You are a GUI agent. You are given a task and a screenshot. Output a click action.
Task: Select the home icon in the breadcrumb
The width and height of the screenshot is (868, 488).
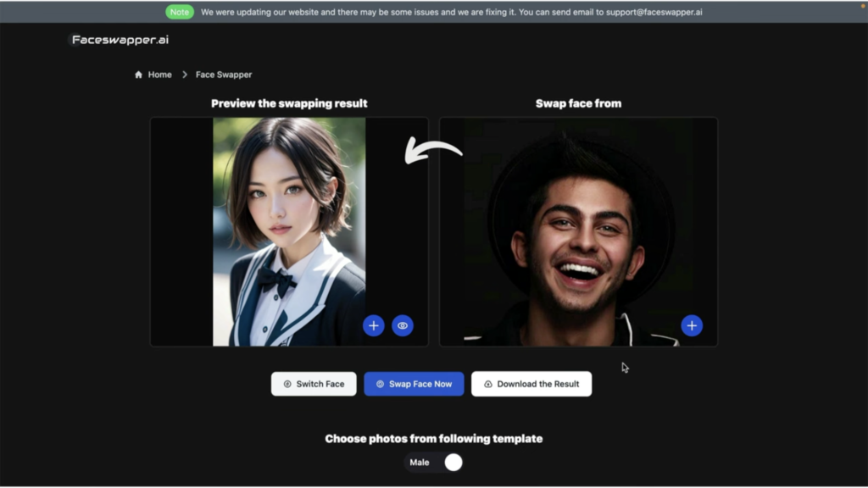point(138,75)
